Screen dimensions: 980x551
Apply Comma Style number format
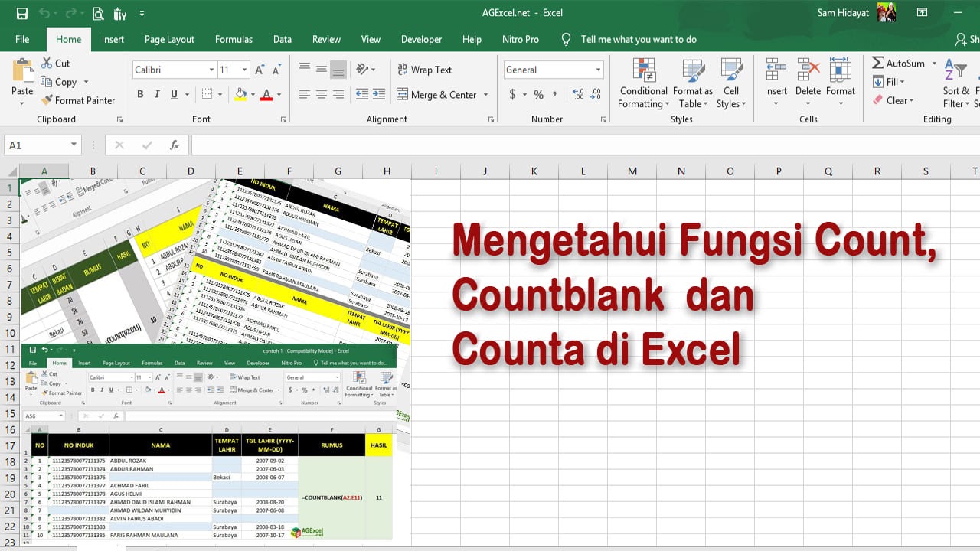click(555, 94)
